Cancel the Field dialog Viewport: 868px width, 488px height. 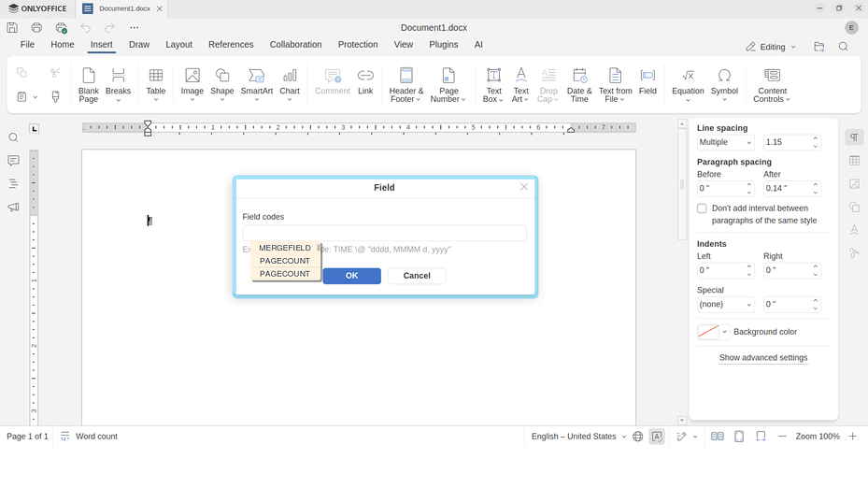[x=417, y=276]
